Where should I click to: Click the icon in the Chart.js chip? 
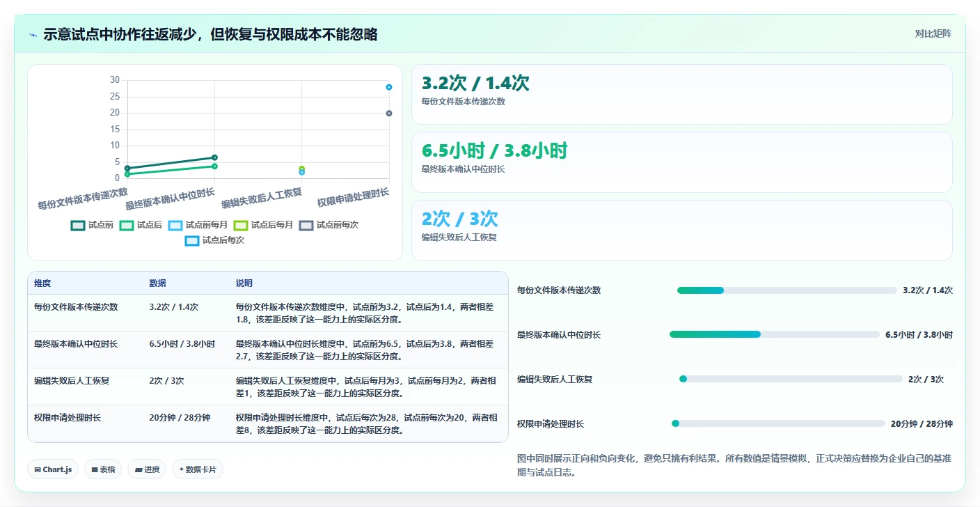[x=38, y=469]
